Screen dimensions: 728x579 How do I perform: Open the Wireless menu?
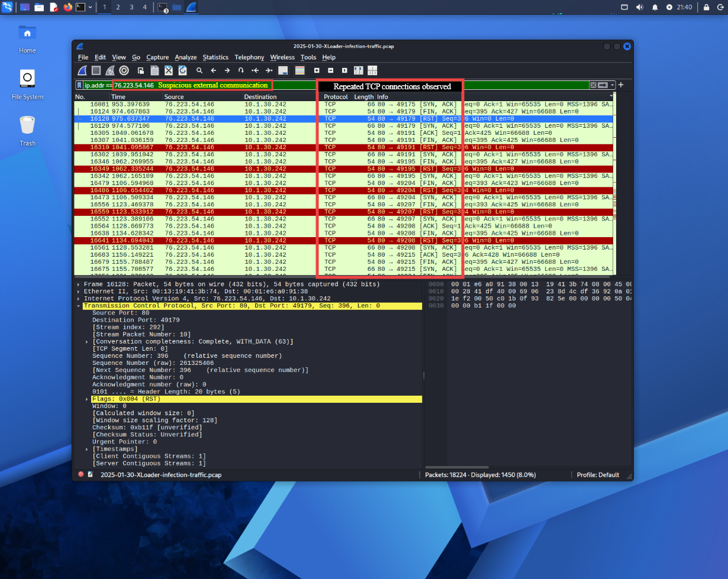(282, 57)
